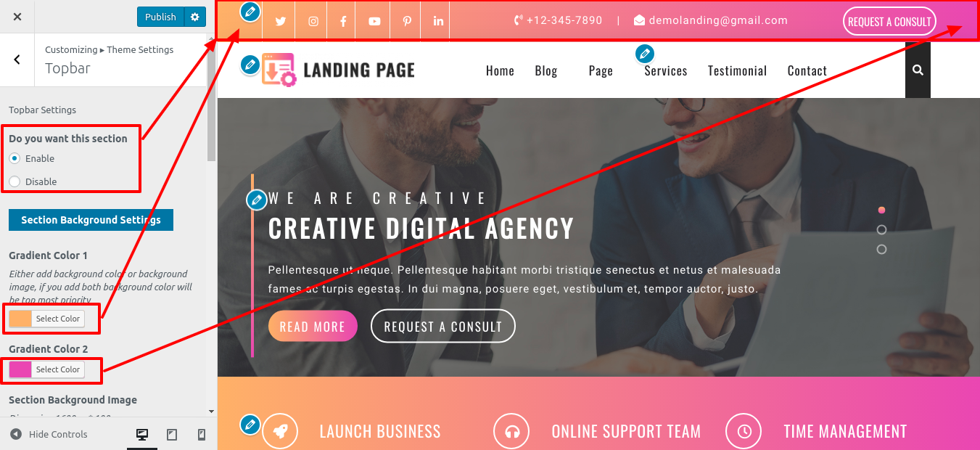Viewport: 980px width, 450px height.
Task: Hide Controls in customizer footer
Action: pos(49,434)
